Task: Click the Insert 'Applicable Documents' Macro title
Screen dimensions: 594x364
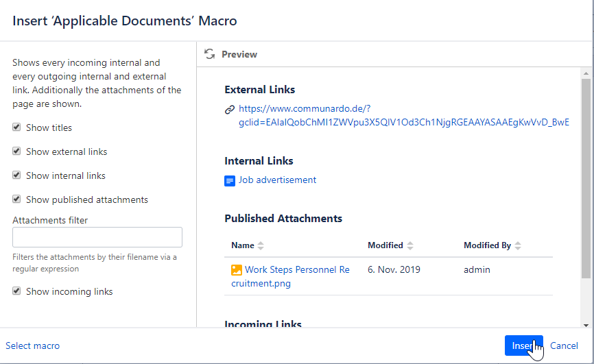Action: point(125,21)
